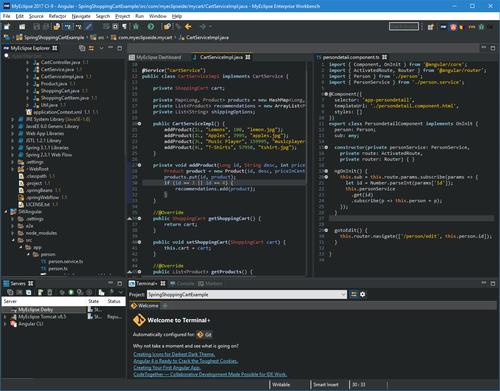Open the Window menu
This screenshot has width=500, height=391.
pos(158,16)
